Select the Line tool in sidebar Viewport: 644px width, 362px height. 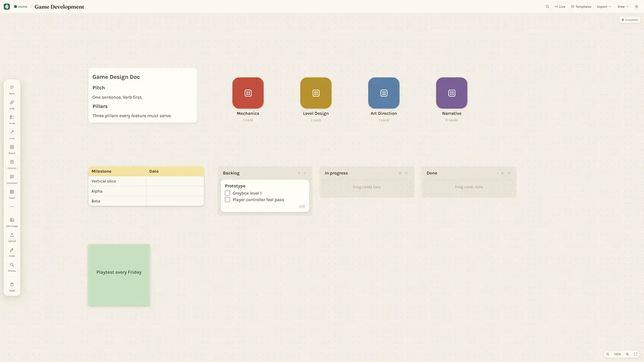tap(12, 134)
